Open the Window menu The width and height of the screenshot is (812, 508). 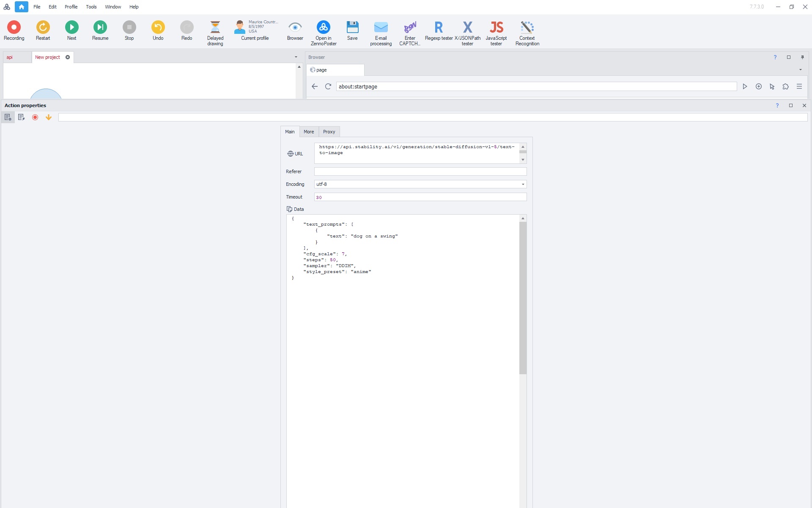point(113,7)
